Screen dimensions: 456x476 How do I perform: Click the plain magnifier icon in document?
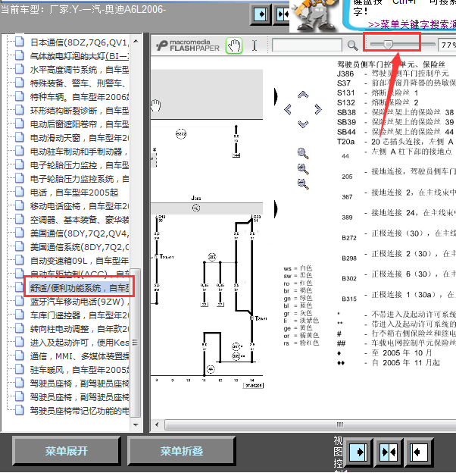tap(303, 153)
